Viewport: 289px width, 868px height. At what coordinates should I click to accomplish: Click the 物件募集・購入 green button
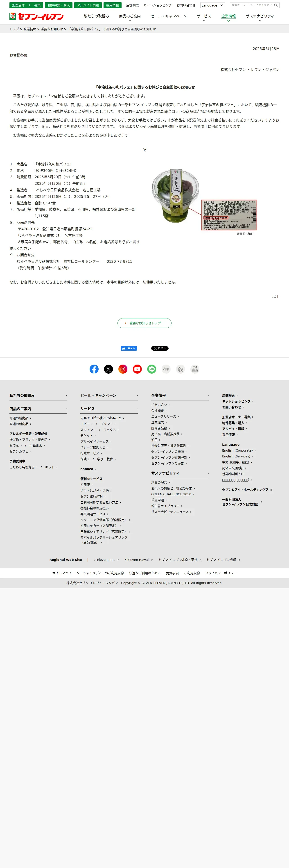pos(59,5)
